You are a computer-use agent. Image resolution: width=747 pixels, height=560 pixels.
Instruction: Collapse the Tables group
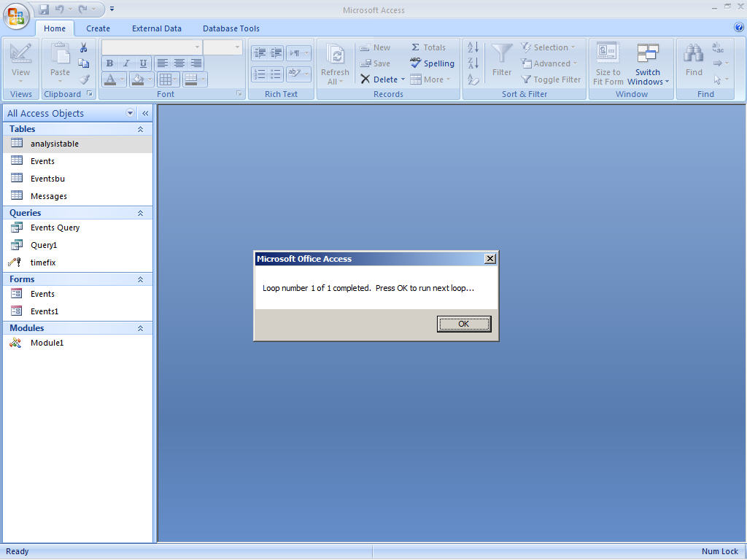pos(141,129)
